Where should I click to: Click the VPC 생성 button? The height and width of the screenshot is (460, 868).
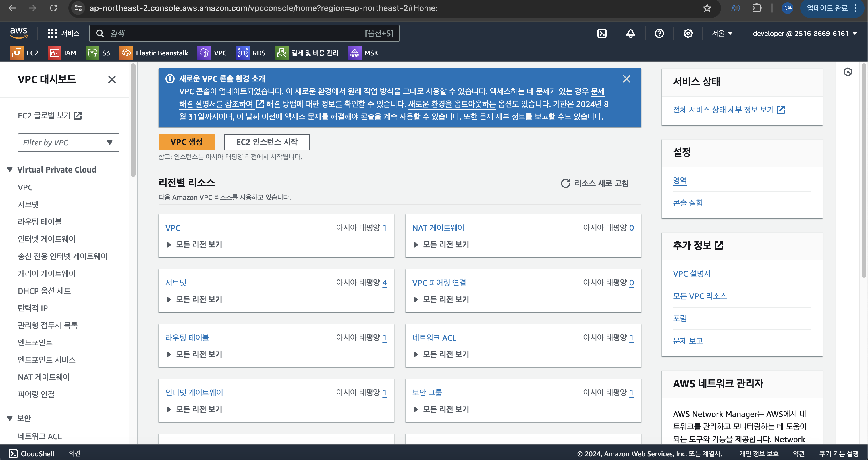tap(186, 142)
